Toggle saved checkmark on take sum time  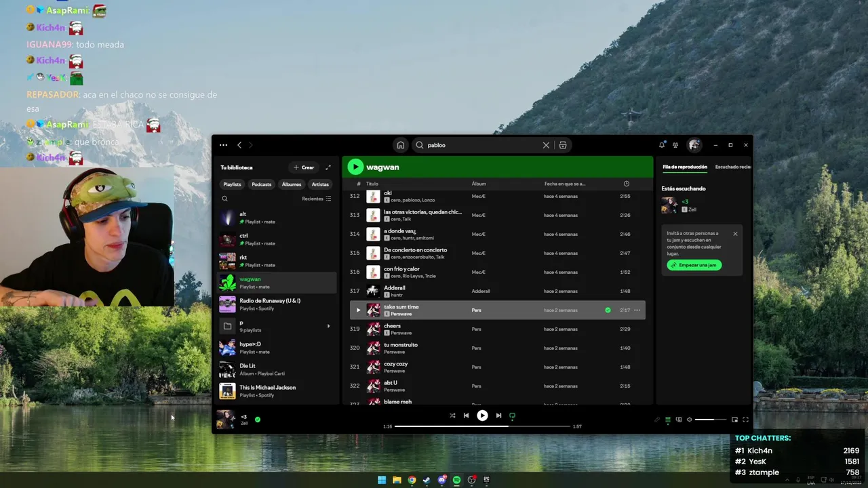click(608, 310)
